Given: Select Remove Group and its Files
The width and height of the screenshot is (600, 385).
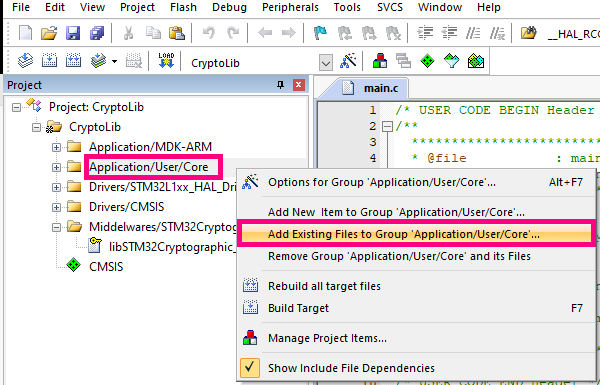Looking at the screenshot, I should click(x=416, y=256).
